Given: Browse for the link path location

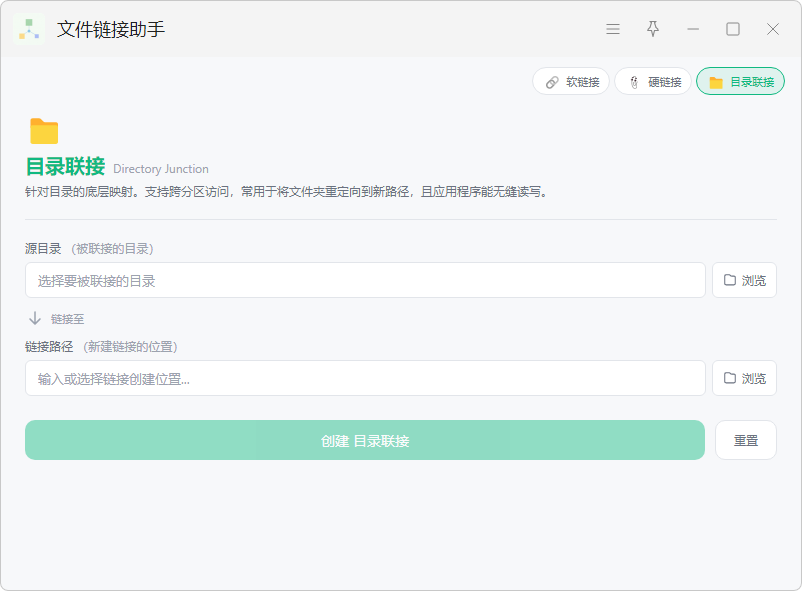Looking at the screenshot, I should (x=744, y=378).
